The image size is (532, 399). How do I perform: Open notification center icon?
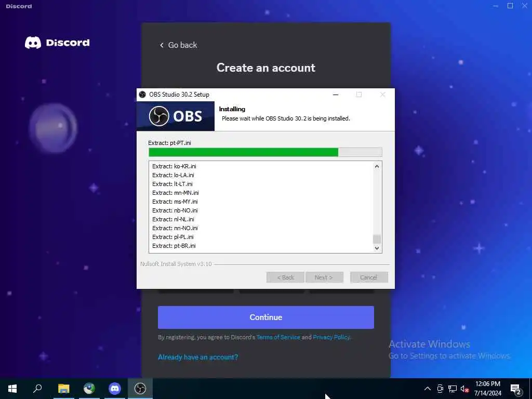516,389
